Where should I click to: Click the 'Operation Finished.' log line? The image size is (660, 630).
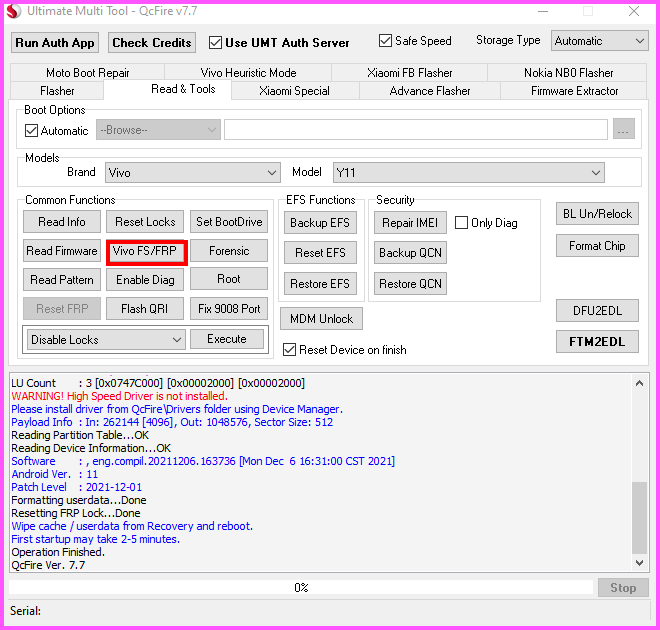[58, 552]
